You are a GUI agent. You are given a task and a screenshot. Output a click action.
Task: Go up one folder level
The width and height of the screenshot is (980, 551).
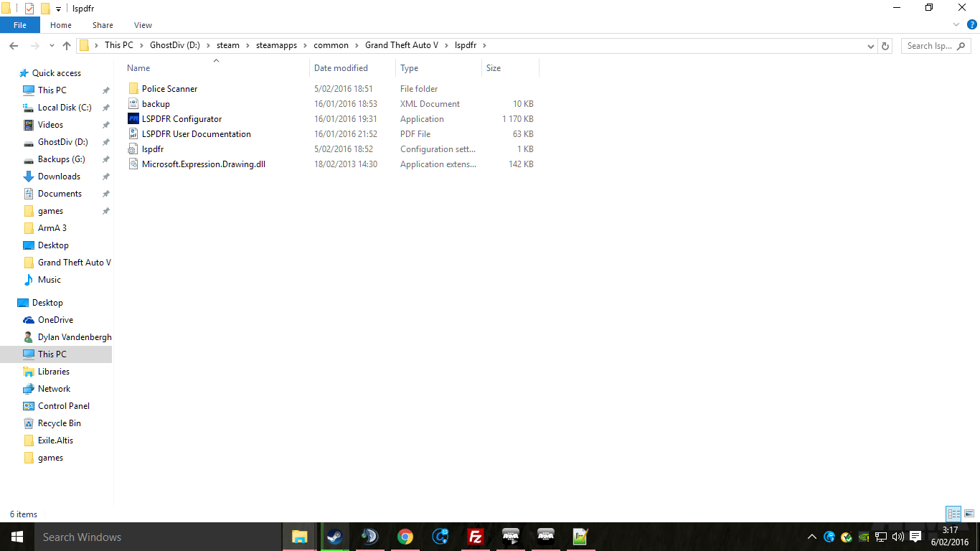tap(67, 45)
